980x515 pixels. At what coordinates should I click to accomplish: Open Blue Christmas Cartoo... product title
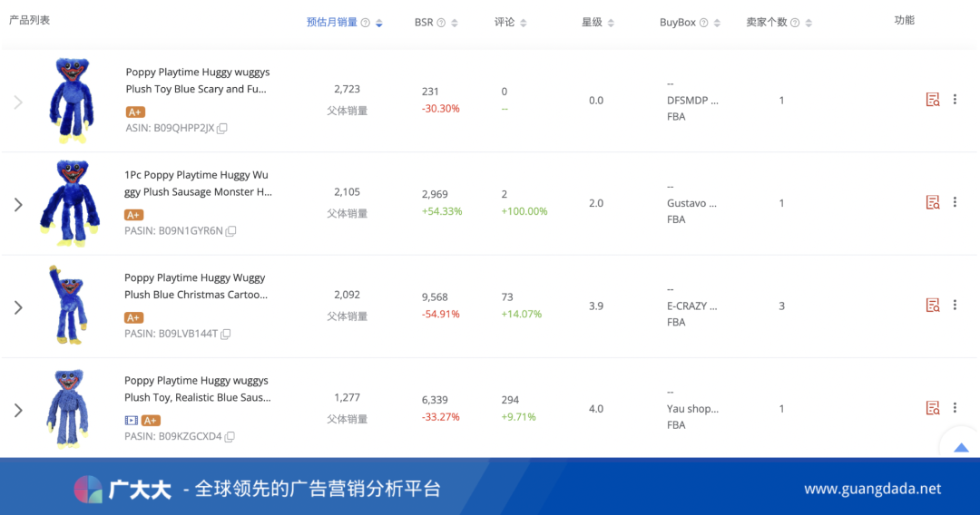196,286
